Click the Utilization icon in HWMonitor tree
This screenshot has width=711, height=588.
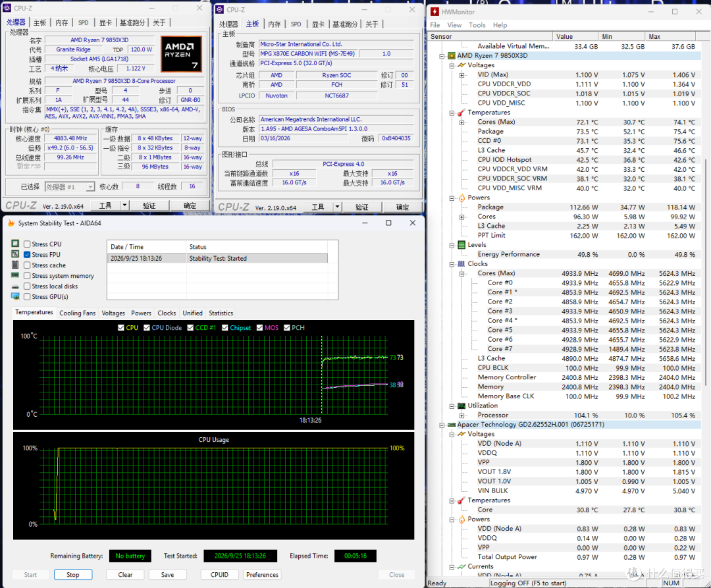click(x=461, y=406)
